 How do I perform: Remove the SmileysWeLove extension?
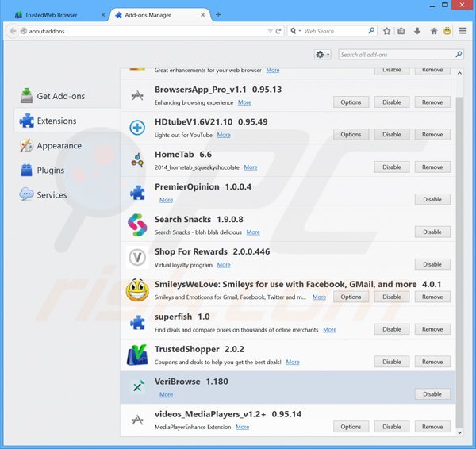pos(432,297)
